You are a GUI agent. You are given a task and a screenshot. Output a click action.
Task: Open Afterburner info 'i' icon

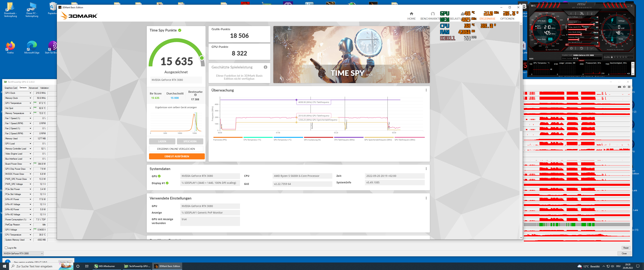(x=592, y=13)
